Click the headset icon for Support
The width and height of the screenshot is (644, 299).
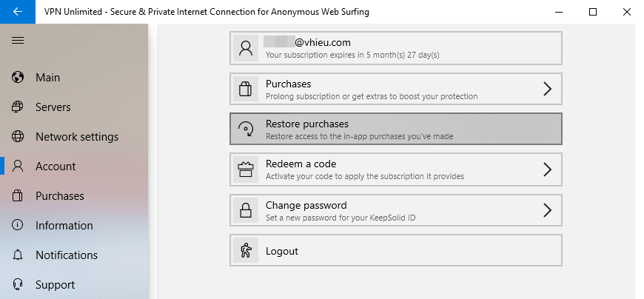[x=18, y=284]
